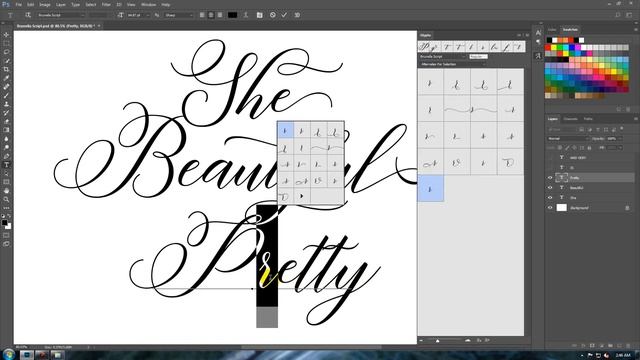Pick the long swash glyph in Glyphs panel
The width and height of the screenshot is (640, 360).
pyautogui.click(x=471, y=110)
